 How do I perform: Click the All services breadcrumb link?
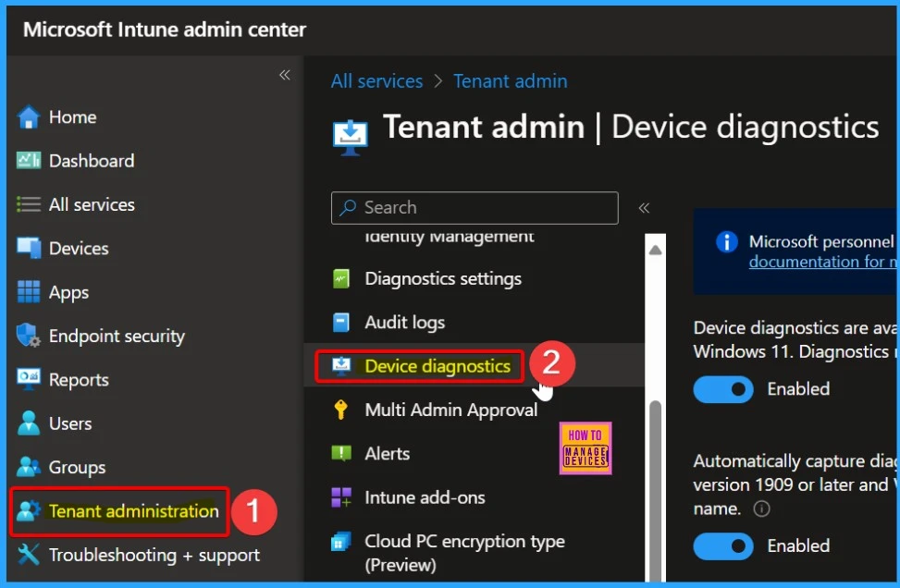click(x=376, y=80)
